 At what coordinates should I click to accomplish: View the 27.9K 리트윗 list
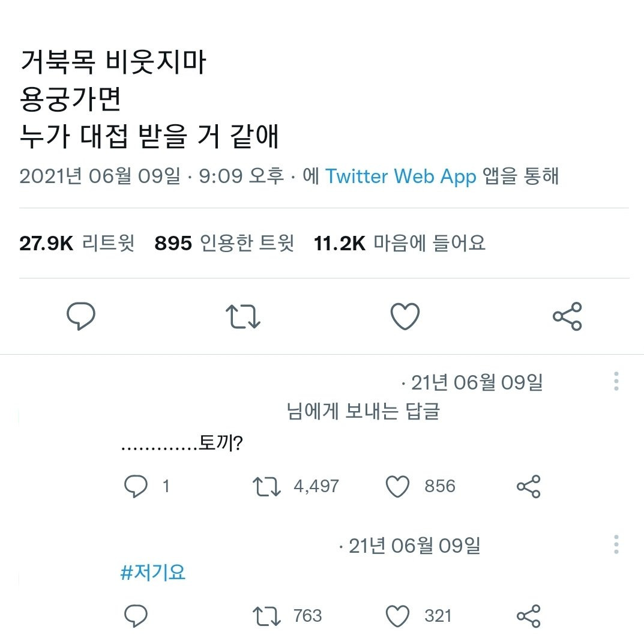77,243
